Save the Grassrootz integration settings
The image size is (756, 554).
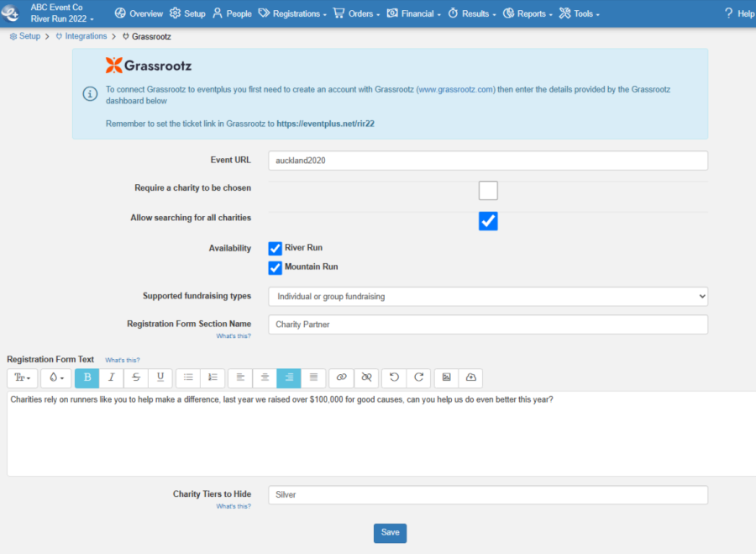(390, 533)
